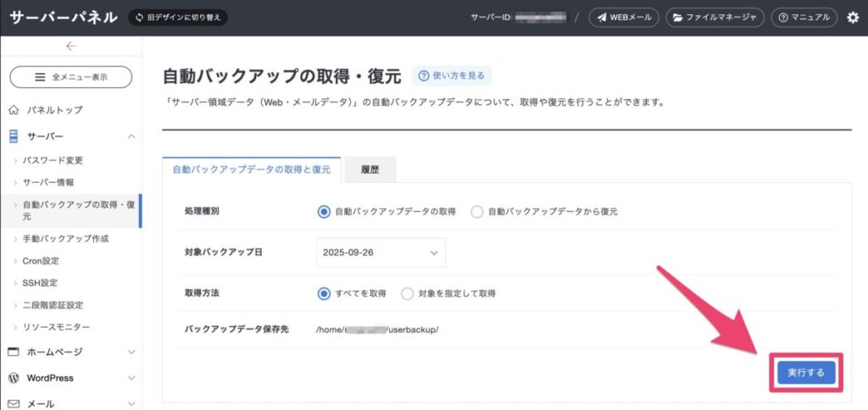Open the 使い方を見る help link

[452, 75]
